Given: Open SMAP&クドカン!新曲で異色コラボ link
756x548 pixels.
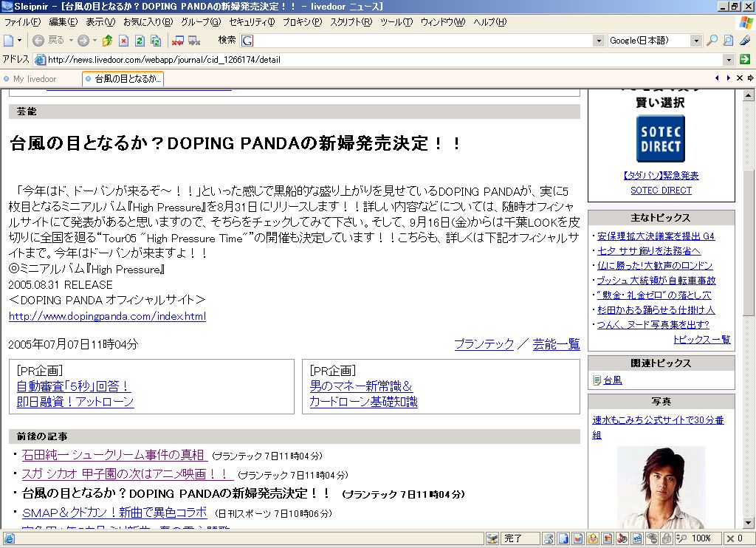Looking at the screenshot, I should tap(114, 513).
